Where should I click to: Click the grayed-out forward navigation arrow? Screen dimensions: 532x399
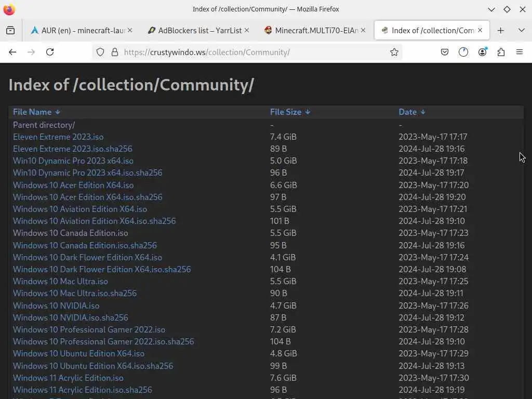(x=31, y=52)
